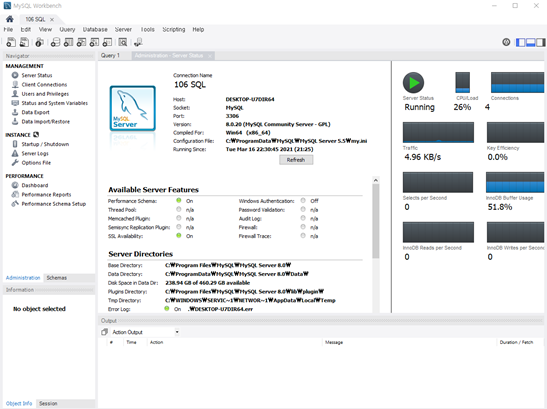Toggle right sidebar panel visibility

coord(541,42)
